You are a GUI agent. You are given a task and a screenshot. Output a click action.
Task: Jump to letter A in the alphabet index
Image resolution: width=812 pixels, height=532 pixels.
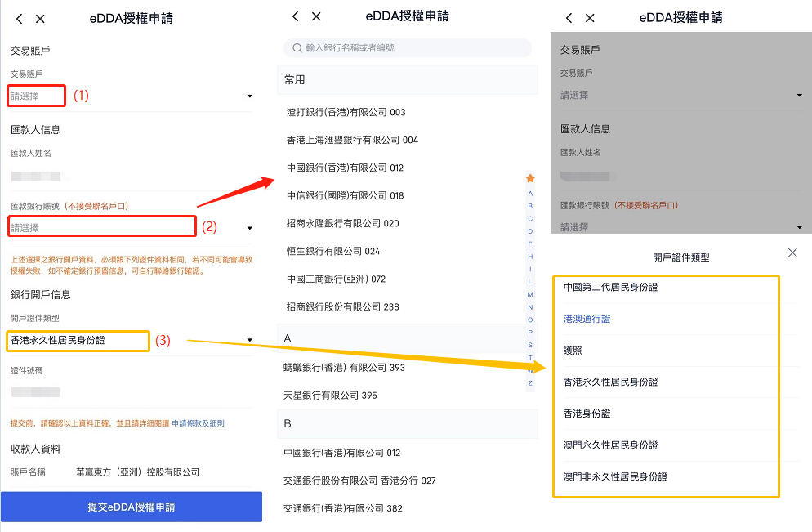[x=530, y=193]
